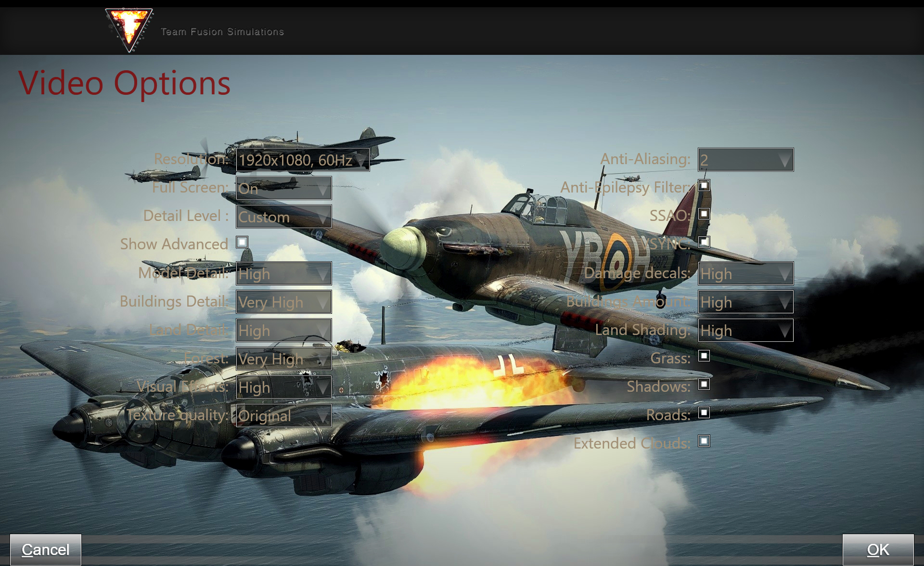Open the Buildings Detail dropdown

[x=284, y=302]
